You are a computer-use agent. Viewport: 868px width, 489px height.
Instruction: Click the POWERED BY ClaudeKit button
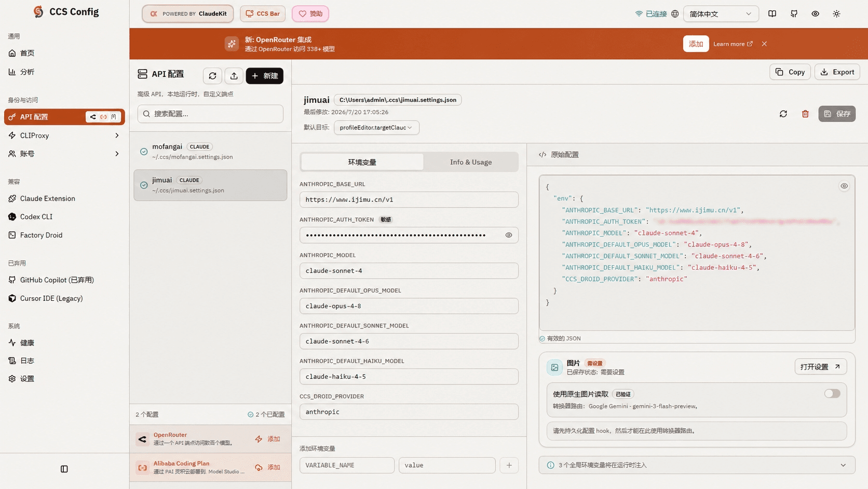tap(188, 14)
